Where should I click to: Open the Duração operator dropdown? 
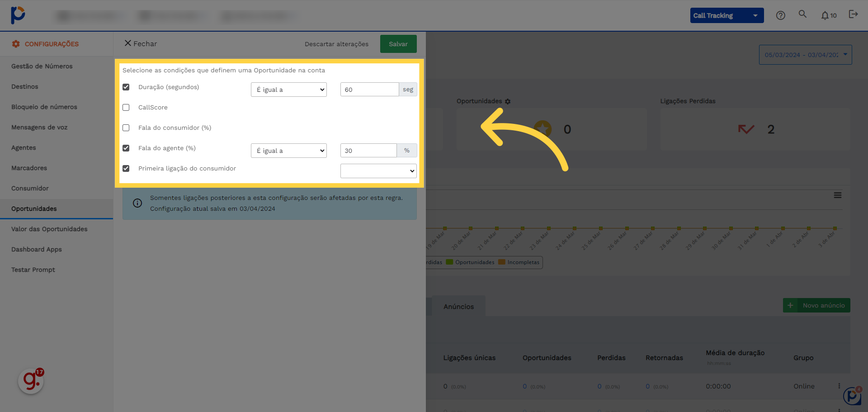(289, 90)
